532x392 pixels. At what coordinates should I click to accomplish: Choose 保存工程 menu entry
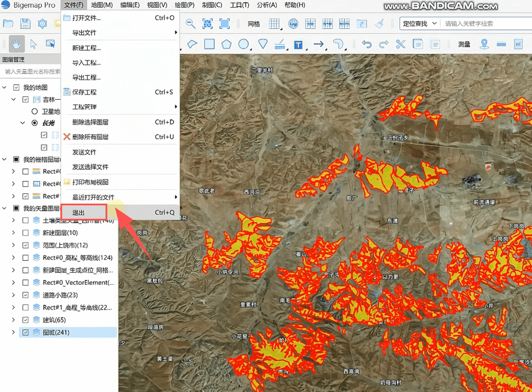coord(120,92)
